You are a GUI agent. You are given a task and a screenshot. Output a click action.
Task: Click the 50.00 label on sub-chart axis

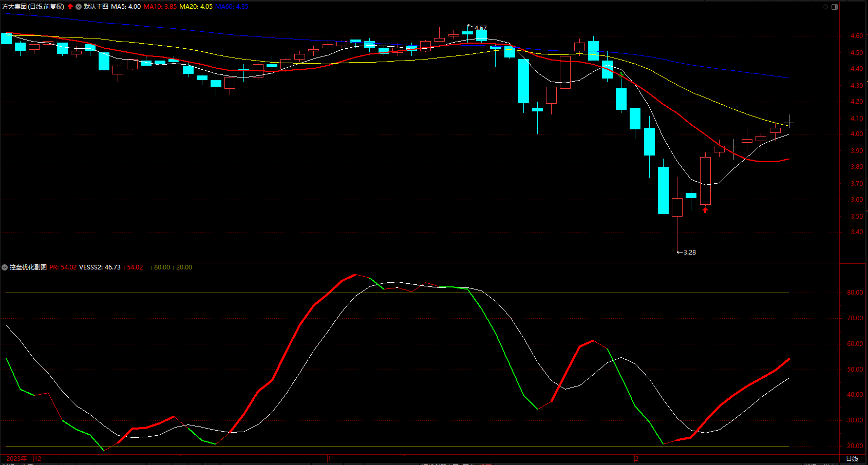point(855,370)
